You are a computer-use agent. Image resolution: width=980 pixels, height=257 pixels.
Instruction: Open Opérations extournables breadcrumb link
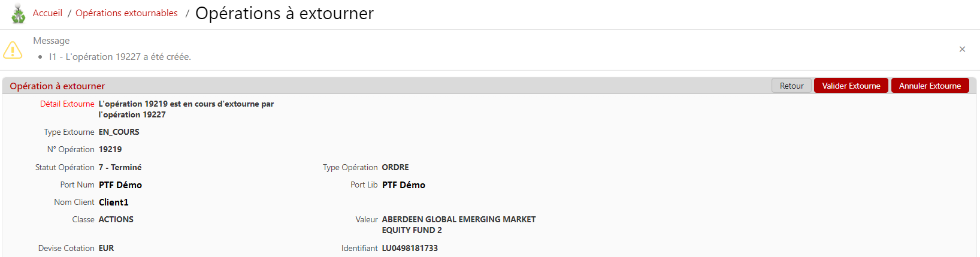[x=126, y=13]
